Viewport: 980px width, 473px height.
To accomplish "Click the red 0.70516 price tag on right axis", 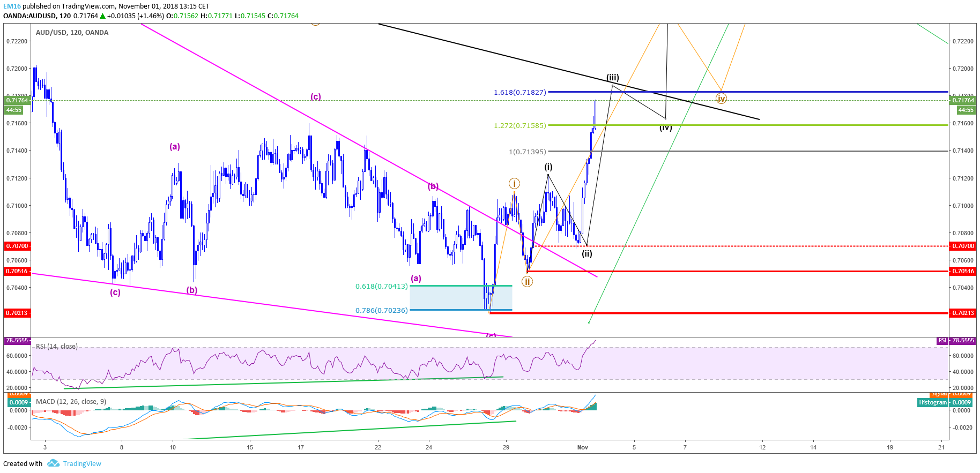I will coord(962,271).
